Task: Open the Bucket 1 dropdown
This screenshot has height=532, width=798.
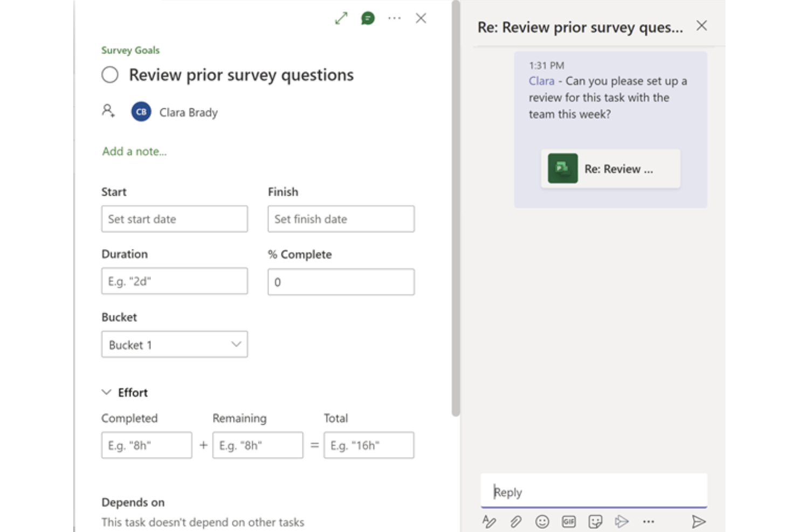Action: [x=175, y=344]
